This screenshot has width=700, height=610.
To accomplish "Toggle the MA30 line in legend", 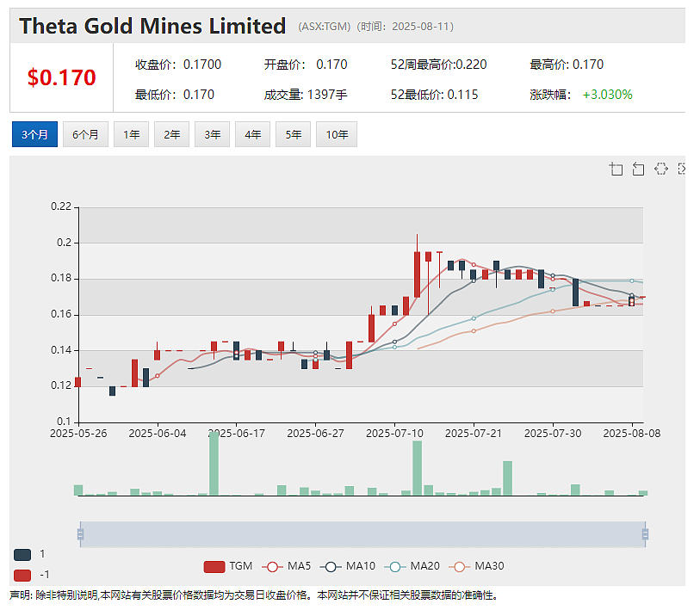I will (476, 566).
